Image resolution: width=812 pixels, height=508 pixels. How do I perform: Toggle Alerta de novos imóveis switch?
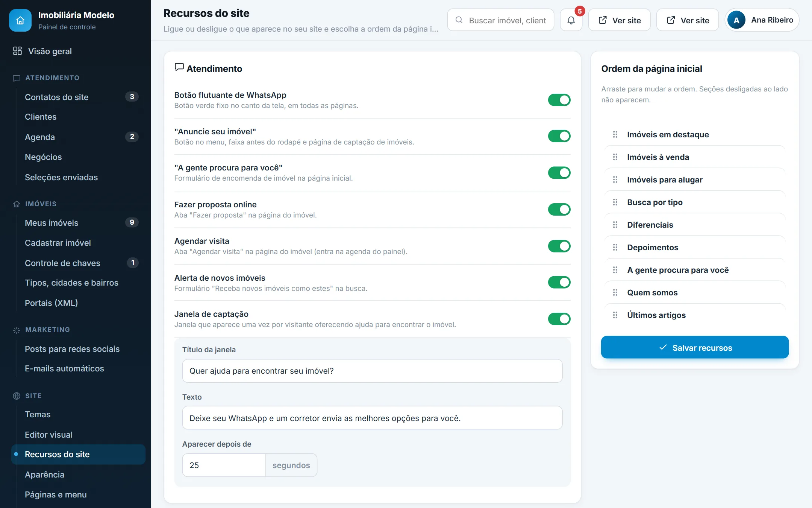(559, 282)
